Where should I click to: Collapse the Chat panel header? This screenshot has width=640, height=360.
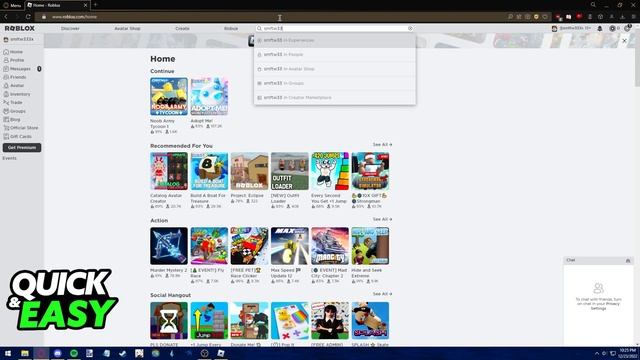[x=598, y=260]
